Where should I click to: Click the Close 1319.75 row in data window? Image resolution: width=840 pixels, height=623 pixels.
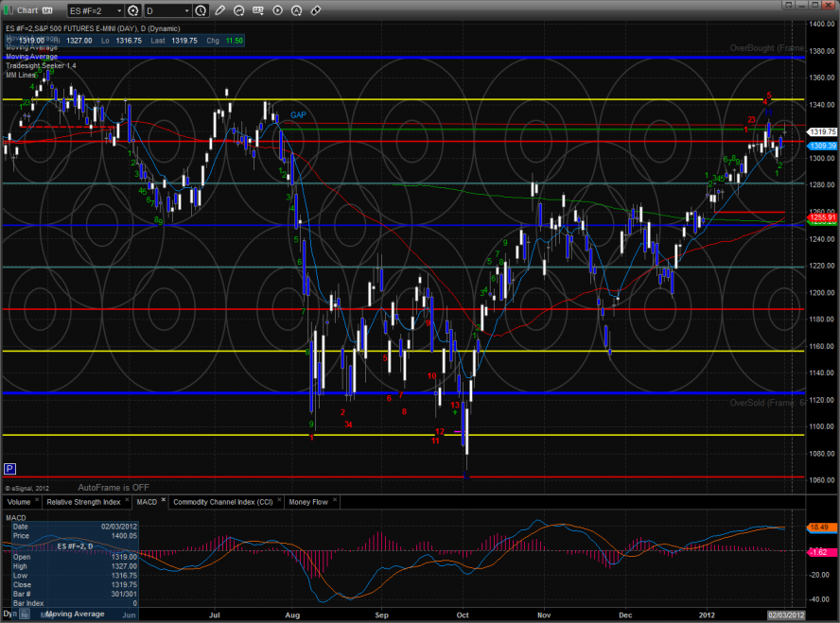click(x=75, y=585)
